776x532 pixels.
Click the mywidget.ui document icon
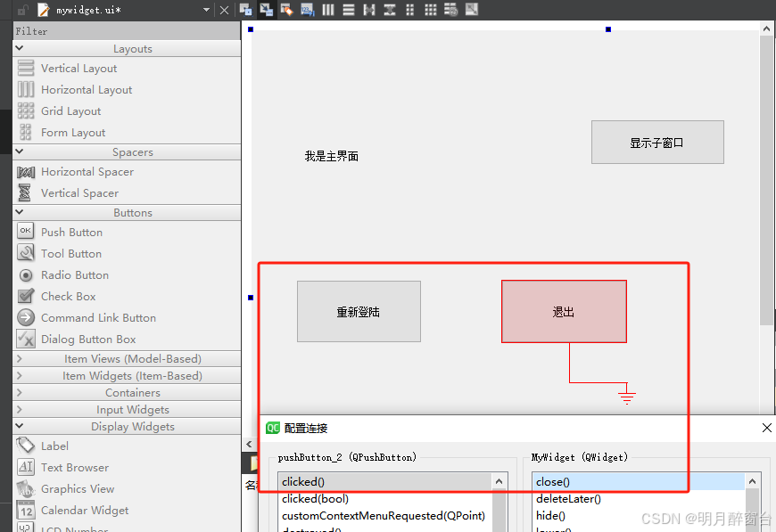pos(44,10)
